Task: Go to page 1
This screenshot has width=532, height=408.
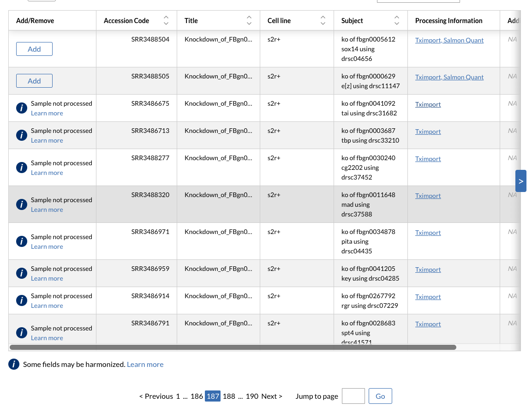Action: (x=178, y=396)
